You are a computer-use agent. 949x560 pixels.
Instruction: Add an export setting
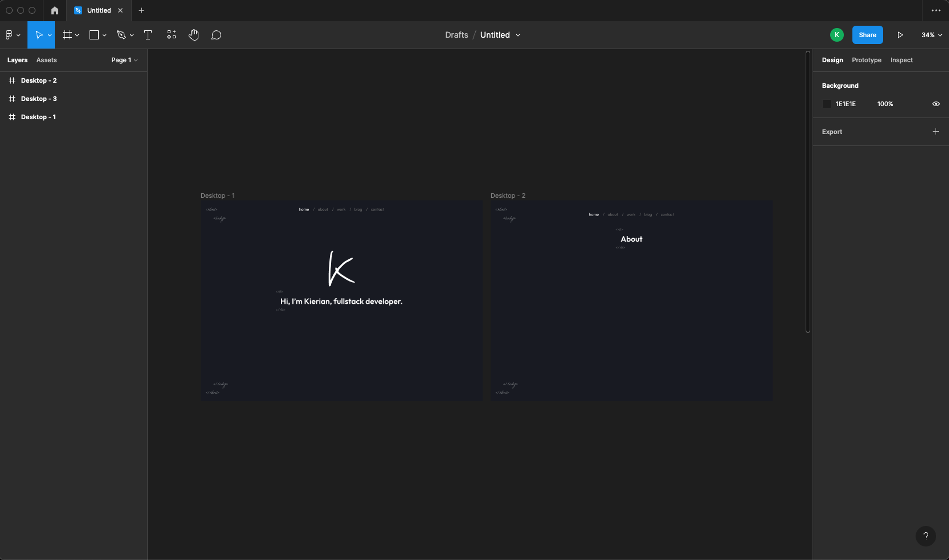pos(935,132)
